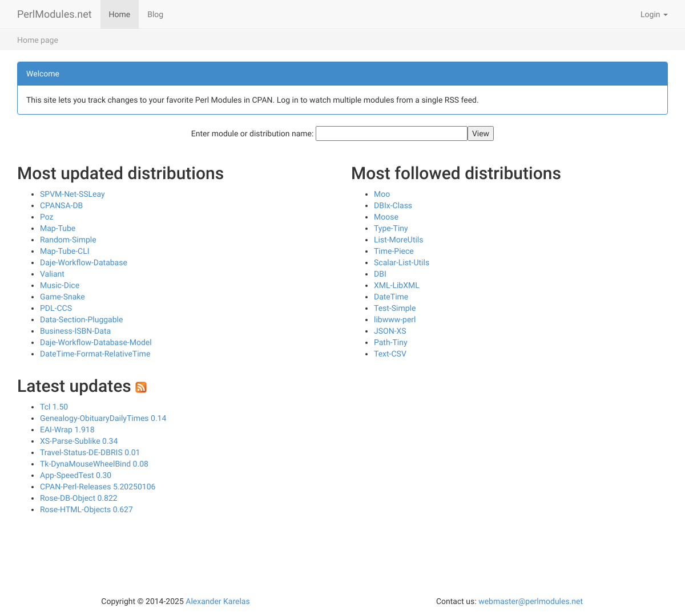Open the Login dropdown menu

point(654,14)
